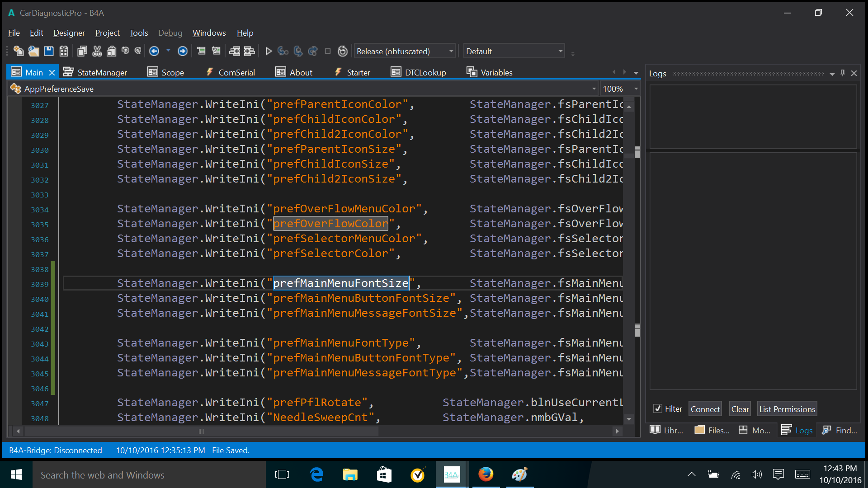Switch to the StateManager tab
Image resolution: width=868 pixels, height=488 pixels.
[95, 72]
